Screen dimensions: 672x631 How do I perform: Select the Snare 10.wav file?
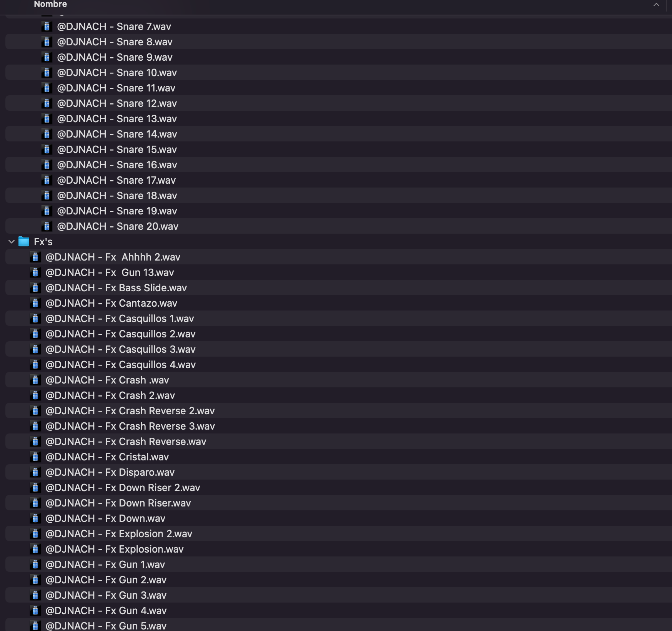point(117,73)
